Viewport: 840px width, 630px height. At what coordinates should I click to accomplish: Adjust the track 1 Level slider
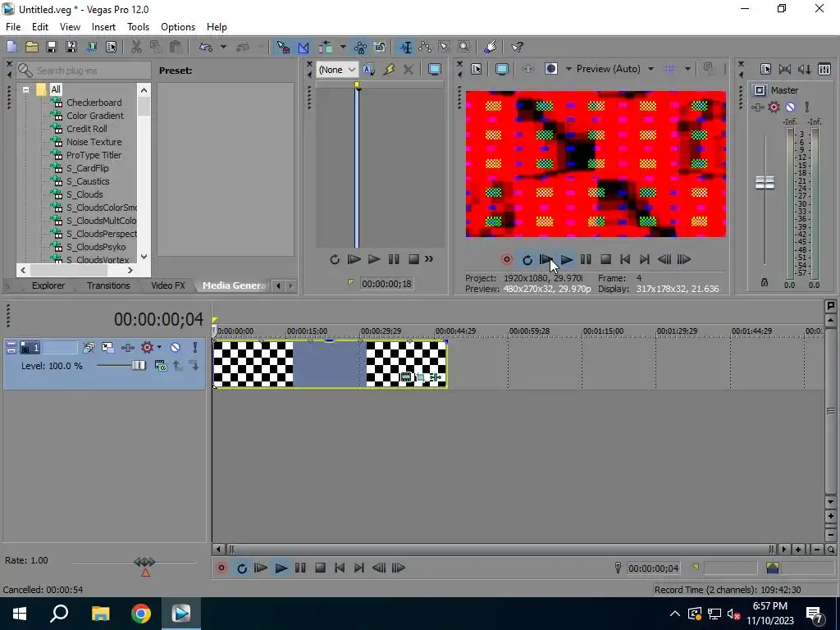click(138, 366)
